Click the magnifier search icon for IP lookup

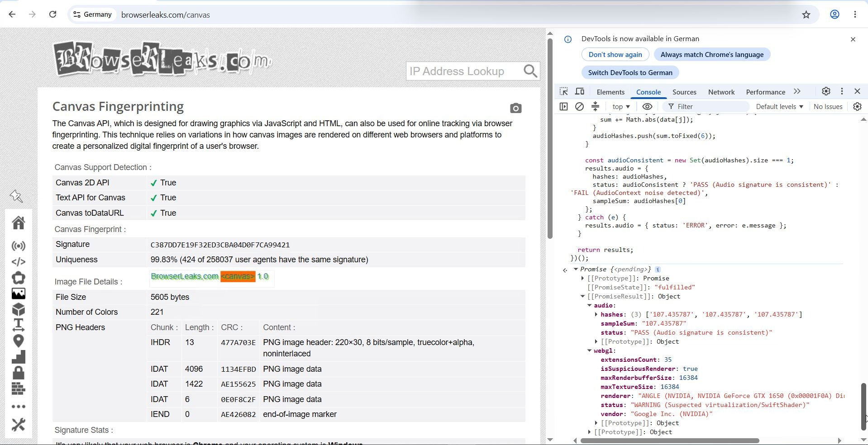[x=530, y=71]
